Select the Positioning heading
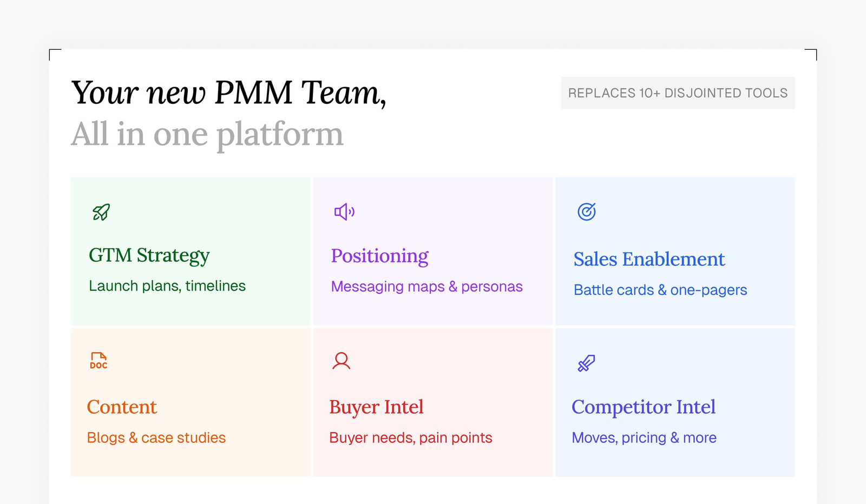This screenshot has width=866, height=504. point(380,256)
